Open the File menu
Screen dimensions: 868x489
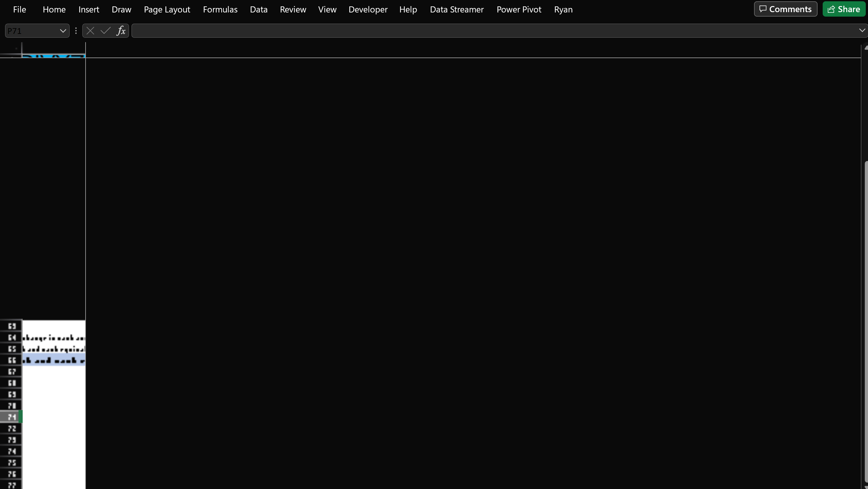pos(19,10)
